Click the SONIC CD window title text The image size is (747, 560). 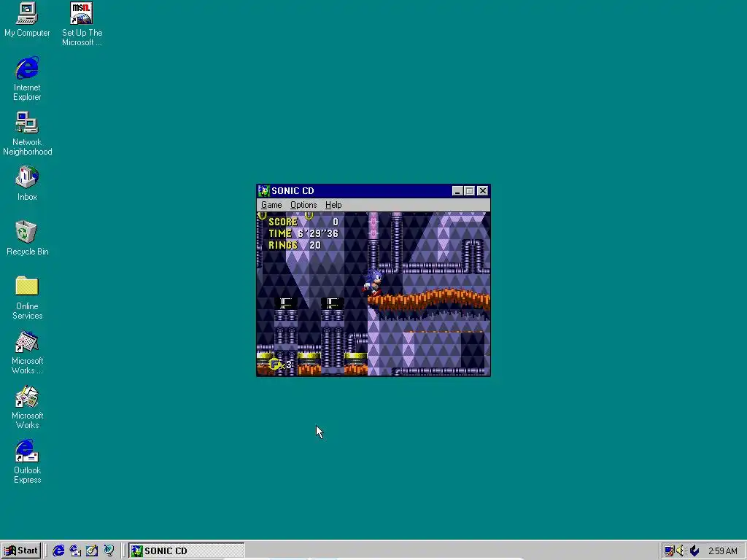[x=293, y=191]
